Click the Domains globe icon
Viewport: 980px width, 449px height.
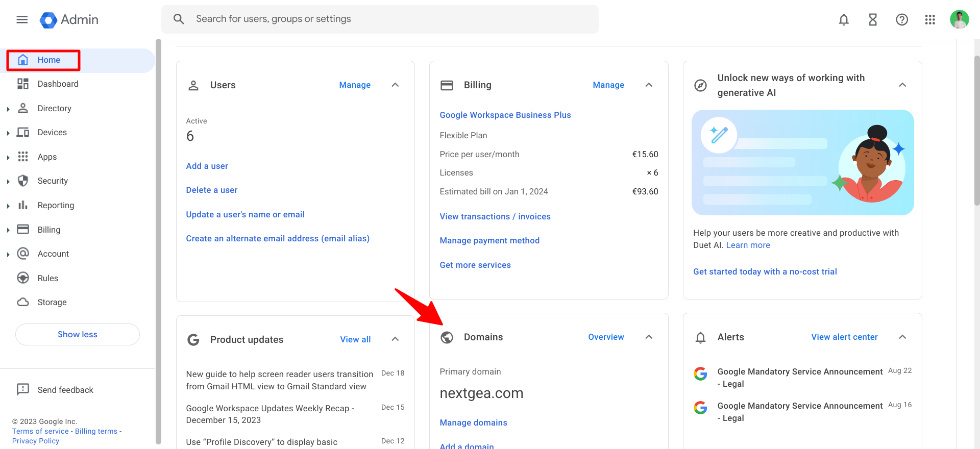[447, 337]
